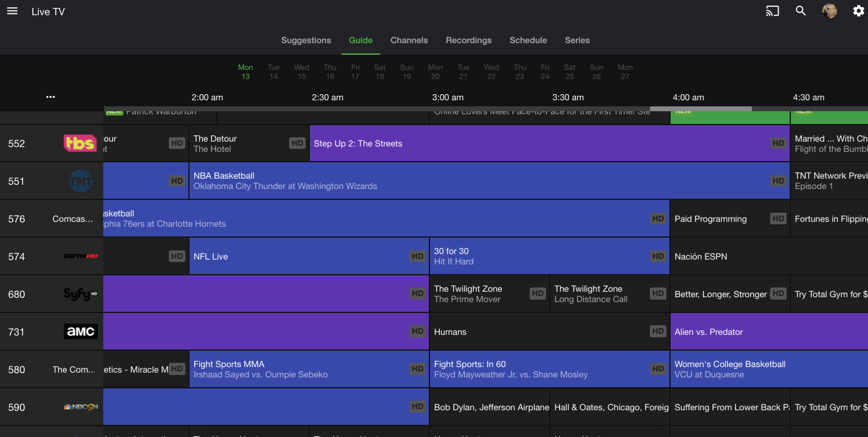The image size is (868, 437).
Task: Open the Alien vs. Predator program
Action: click(769, 332)
